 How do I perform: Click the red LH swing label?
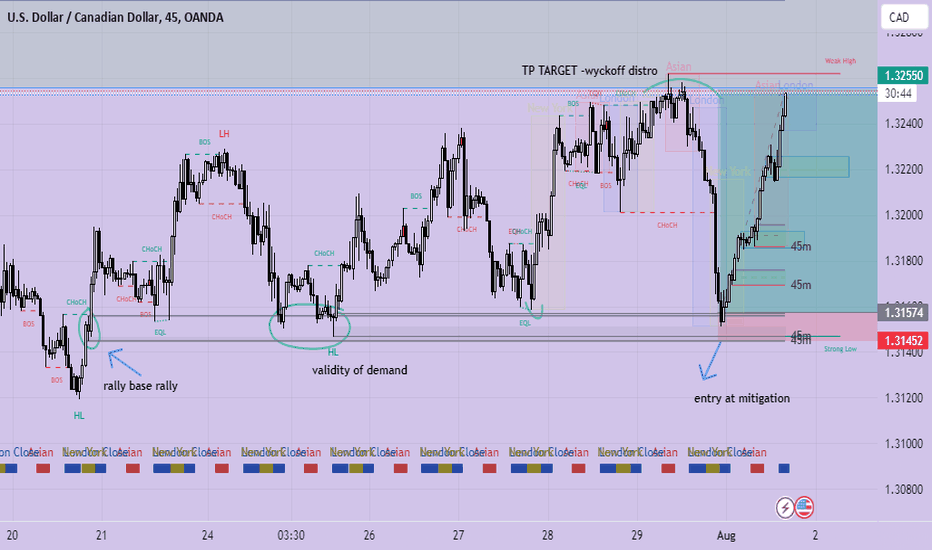(x=224, y=134)
